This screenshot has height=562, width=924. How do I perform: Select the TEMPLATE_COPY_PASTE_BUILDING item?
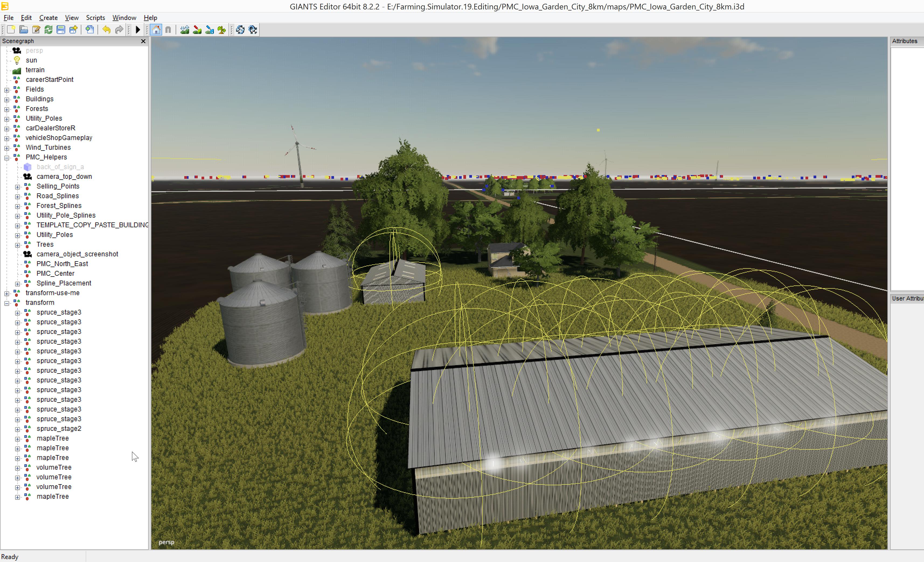click(92, 225)
